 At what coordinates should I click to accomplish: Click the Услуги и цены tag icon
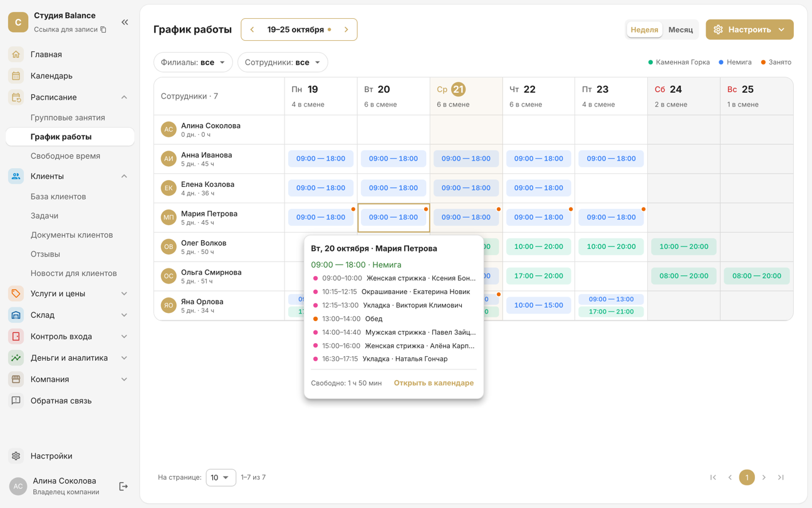[16, 294]
